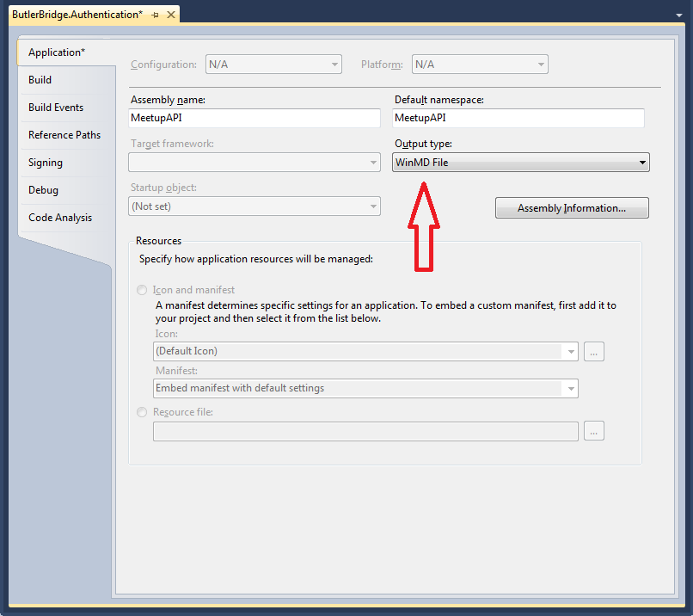Expand the Manifest dropdown
693x616 pixels.
point(365,388)
